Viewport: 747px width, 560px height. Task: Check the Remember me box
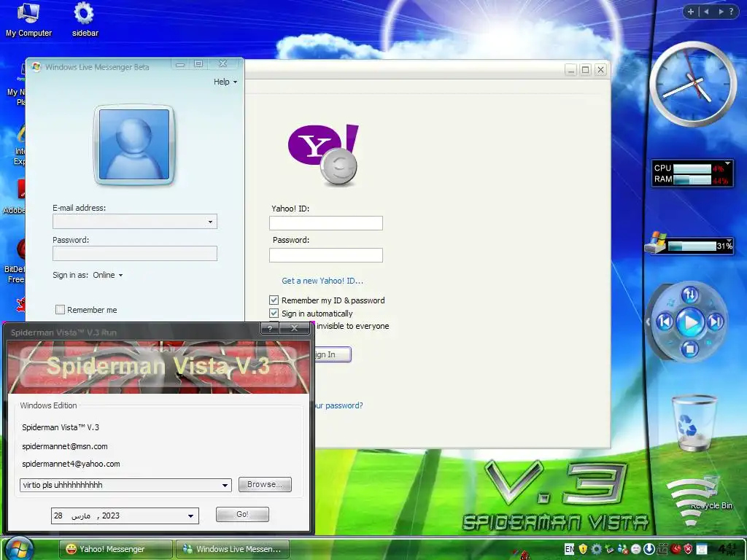60,309
